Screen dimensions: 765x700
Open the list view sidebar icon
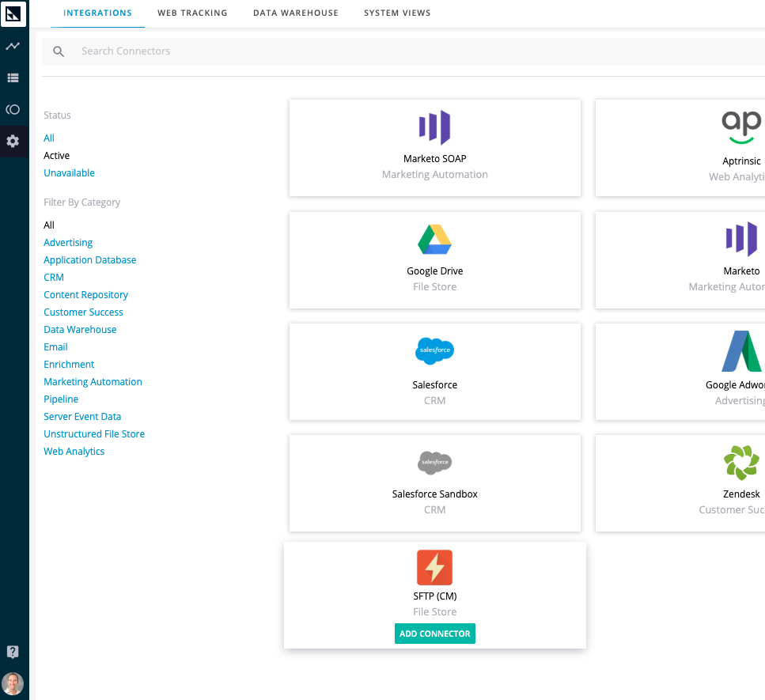tap(13, 78)
